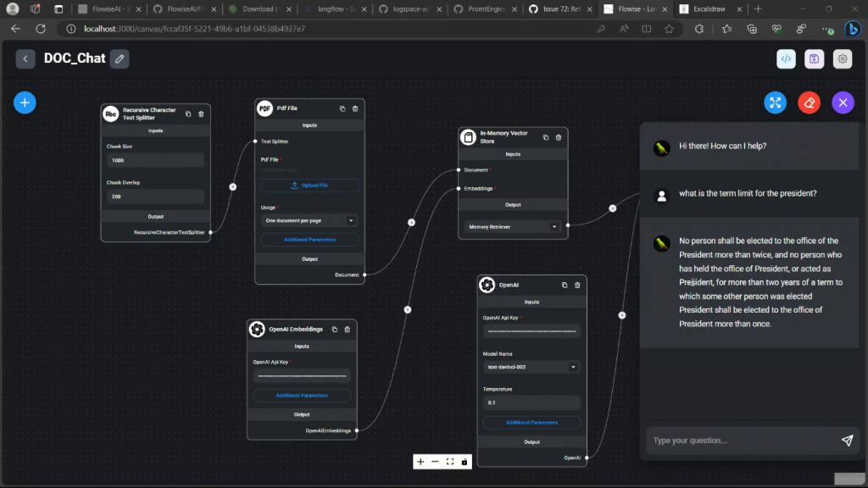Click Additional Parameters in OpenAI node
This screenshot has width=868, height=488.
pyautogui.click(x=531, y=422)
